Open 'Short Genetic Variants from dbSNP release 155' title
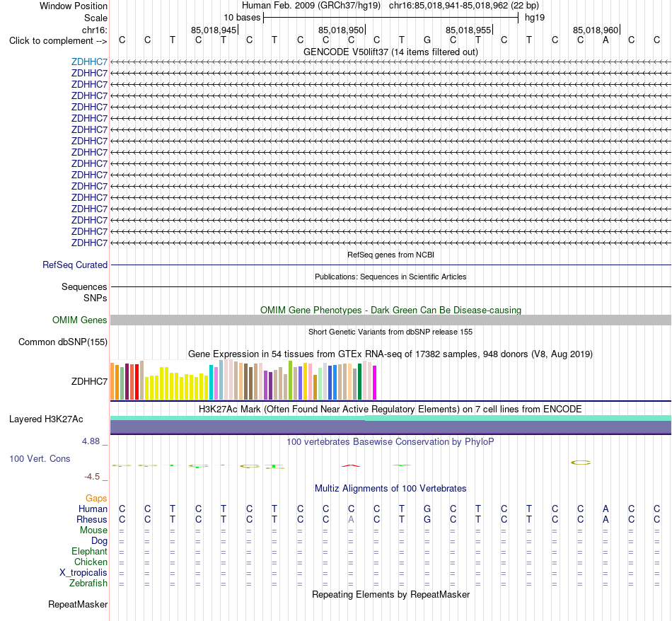The height and width of the screenshot is (621, 672). tap(390, 332)
